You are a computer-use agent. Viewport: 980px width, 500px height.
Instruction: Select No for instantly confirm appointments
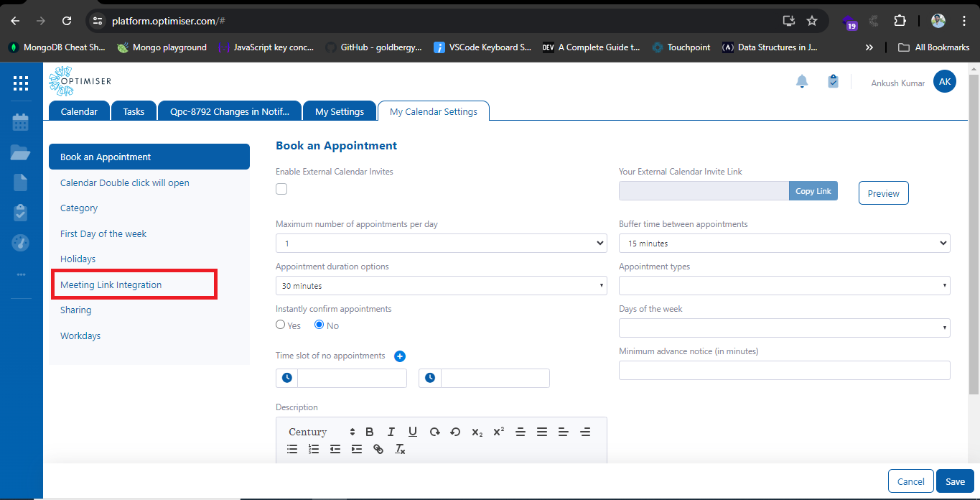(x=319, y=325)
